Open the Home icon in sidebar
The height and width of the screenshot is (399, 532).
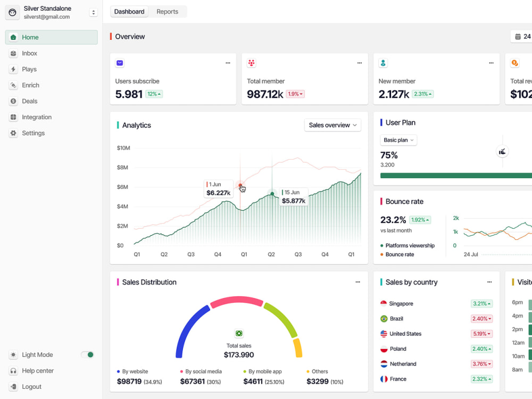[13, 37]
